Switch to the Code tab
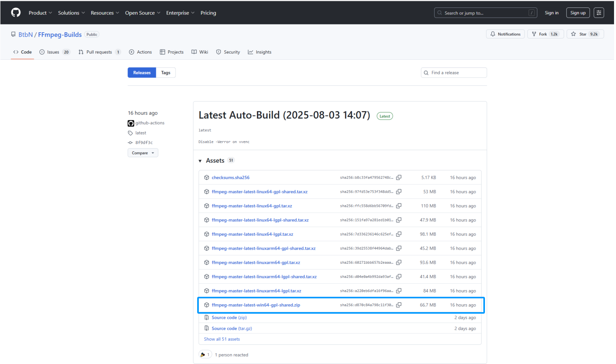This screenshot has width=616, height=364. coord(22,52)
